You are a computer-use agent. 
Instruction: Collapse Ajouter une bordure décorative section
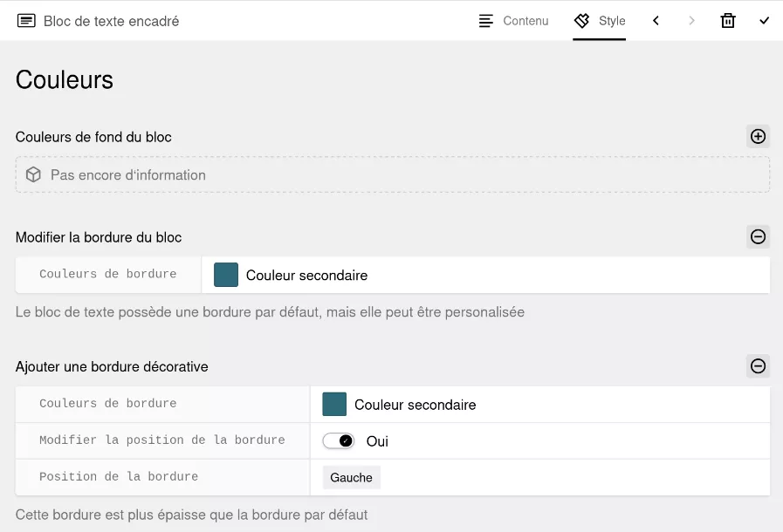click(758, 365)
